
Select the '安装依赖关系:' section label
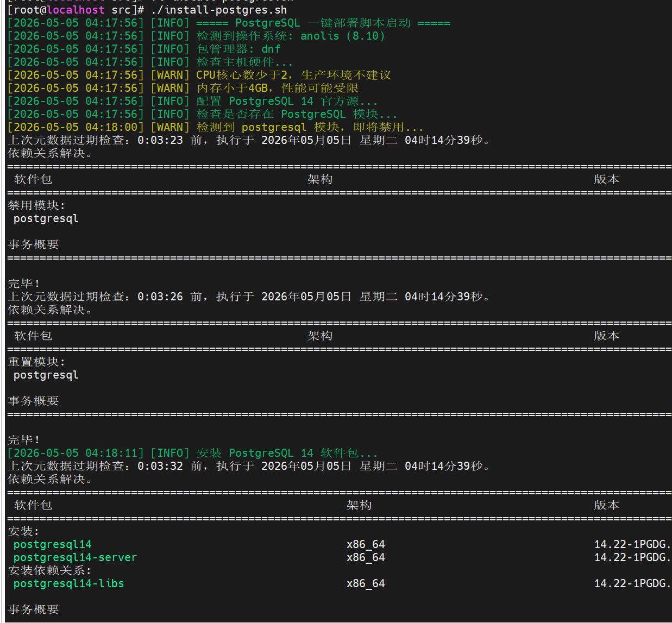coord(49,570)
